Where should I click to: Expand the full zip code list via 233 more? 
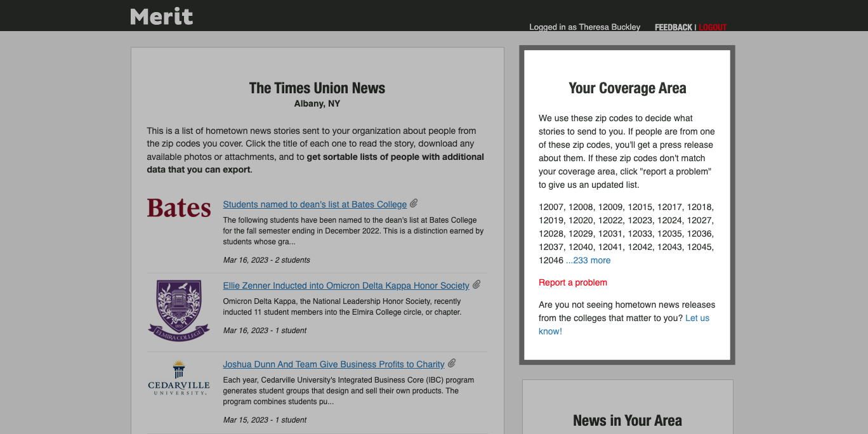588,260
